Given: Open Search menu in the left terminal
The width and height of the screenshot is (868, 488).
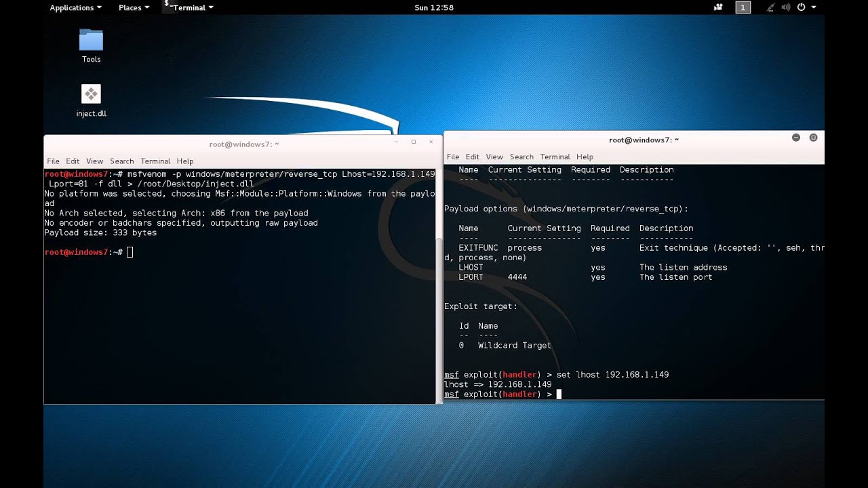Looking at the screenshot, I should click(121, 161).
